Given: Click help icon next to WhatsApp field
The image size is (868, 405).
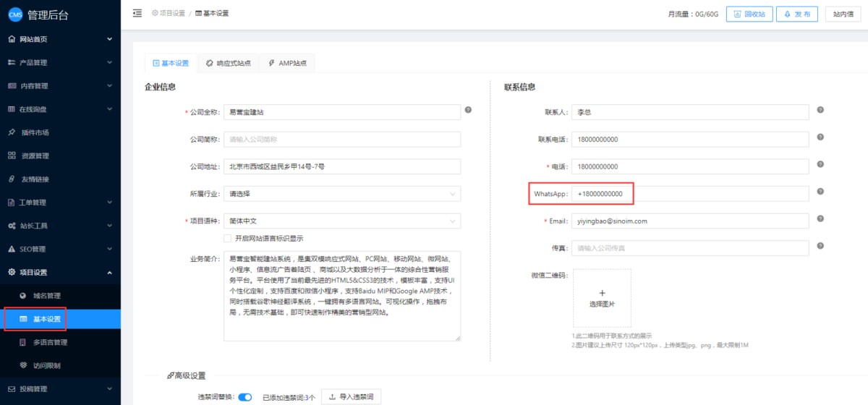Looking at the screenshot, I should coord(820,192).
